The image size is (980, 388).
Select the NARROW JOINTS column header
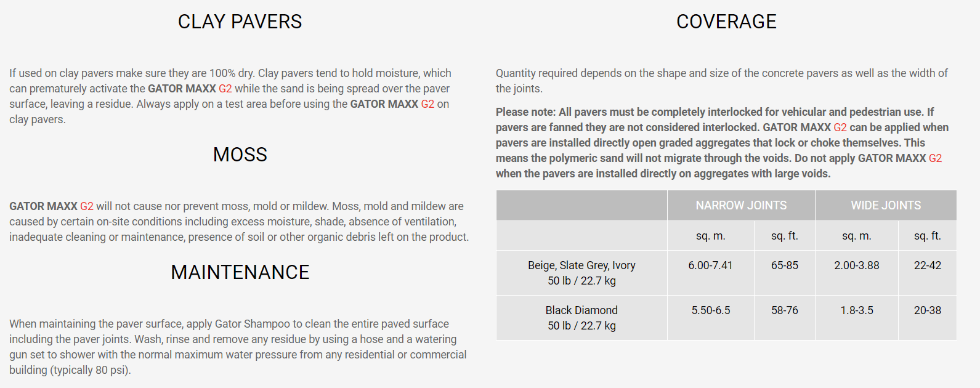pos(741,206)
